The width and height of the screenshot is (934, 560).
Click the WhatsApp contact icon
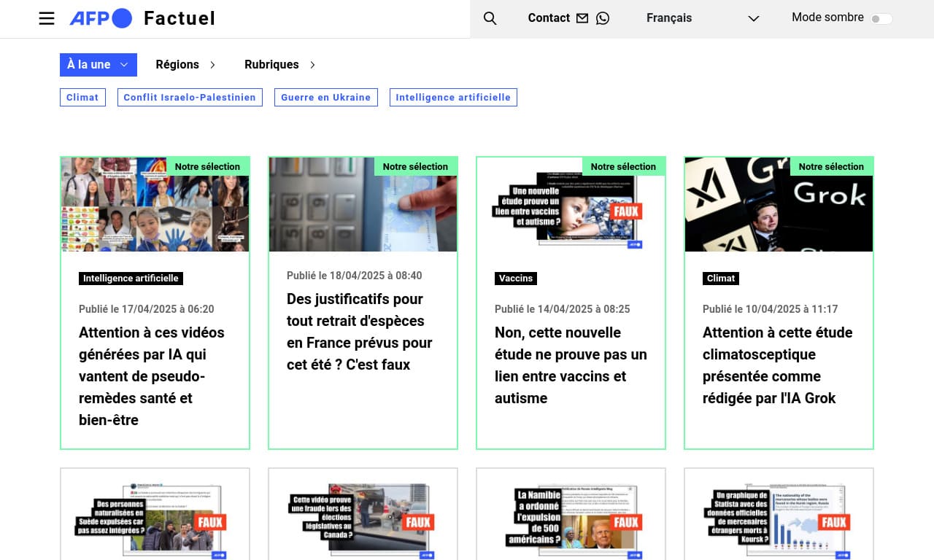[603, 18]
